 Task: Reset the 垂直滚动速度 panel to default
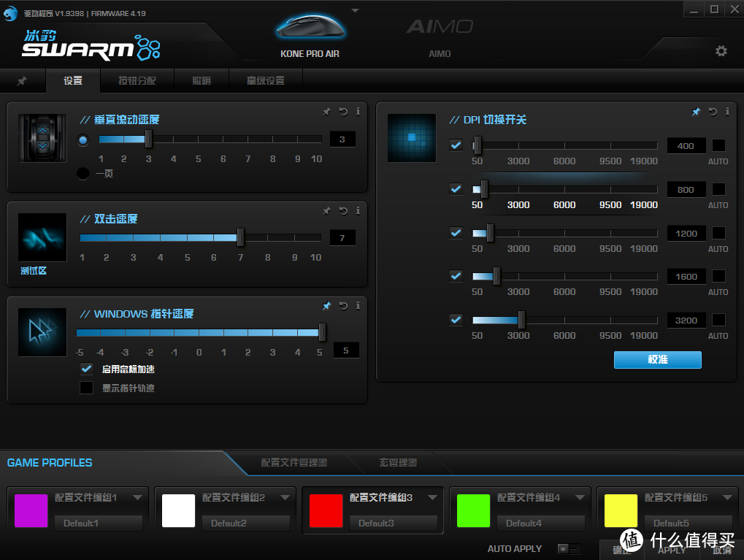344,112
